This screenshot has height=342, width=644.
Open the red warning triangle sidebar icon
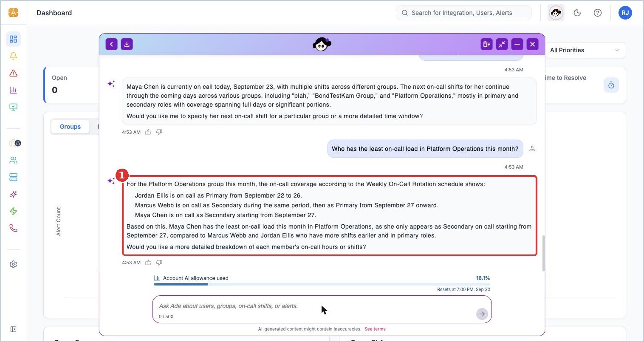click(x=13, y=73)
